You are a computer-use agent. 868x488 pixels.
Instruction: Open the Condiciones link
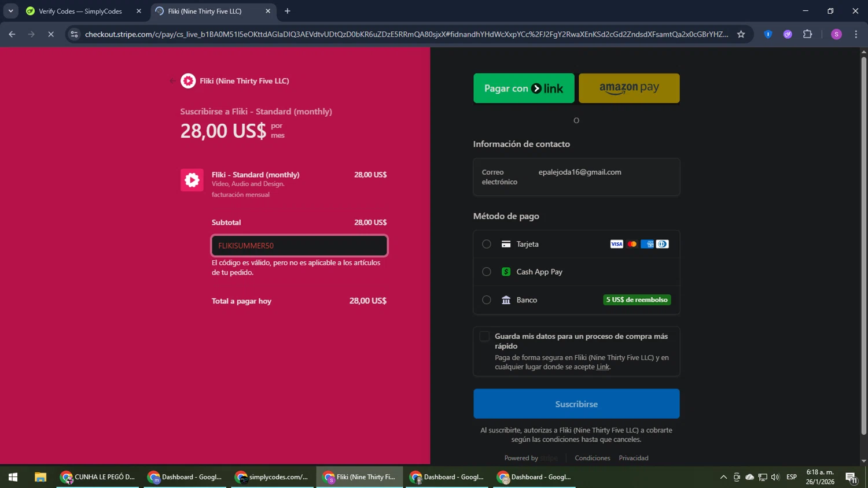592,458
